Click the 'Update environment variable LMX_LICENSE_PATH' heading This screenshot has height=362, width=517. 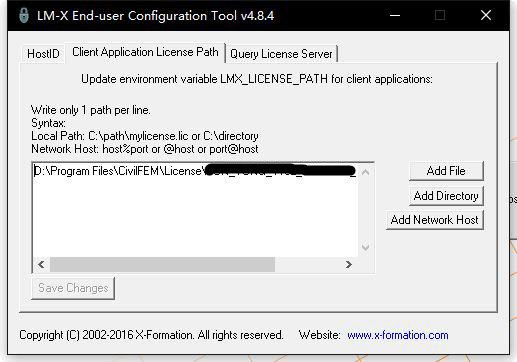coord(257,79)
